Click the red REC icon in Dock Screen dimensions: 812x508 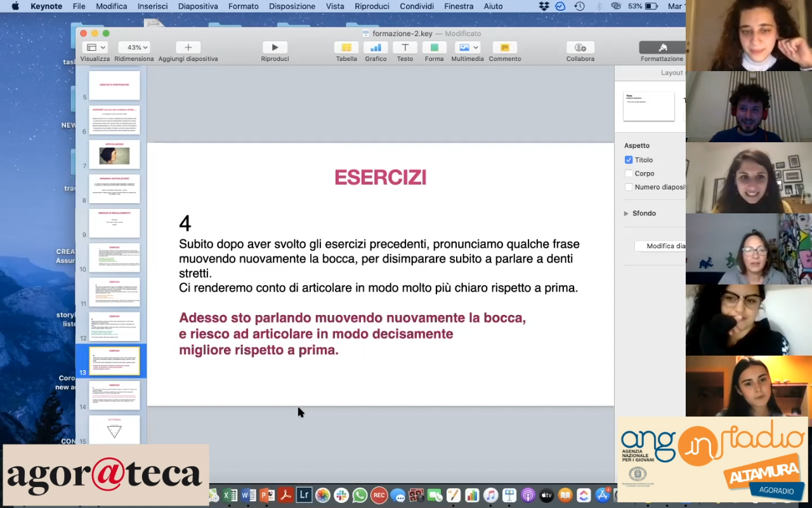tap(379, 495)
